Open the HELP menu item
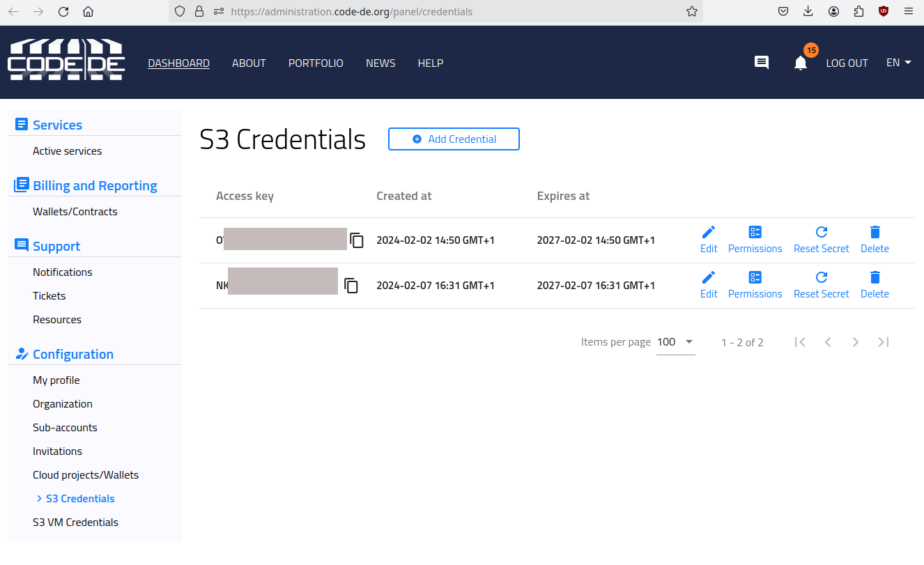Image resolution: width=924 pixels, height=565 pixels. coord(431,63)
